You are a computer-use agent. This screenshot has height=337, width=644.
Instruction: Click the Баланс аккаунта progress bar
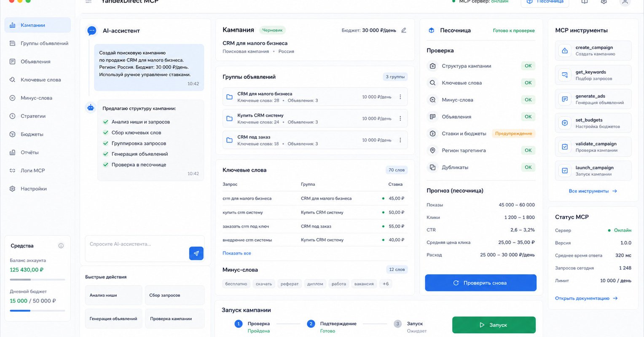click(x=38, y=280)
